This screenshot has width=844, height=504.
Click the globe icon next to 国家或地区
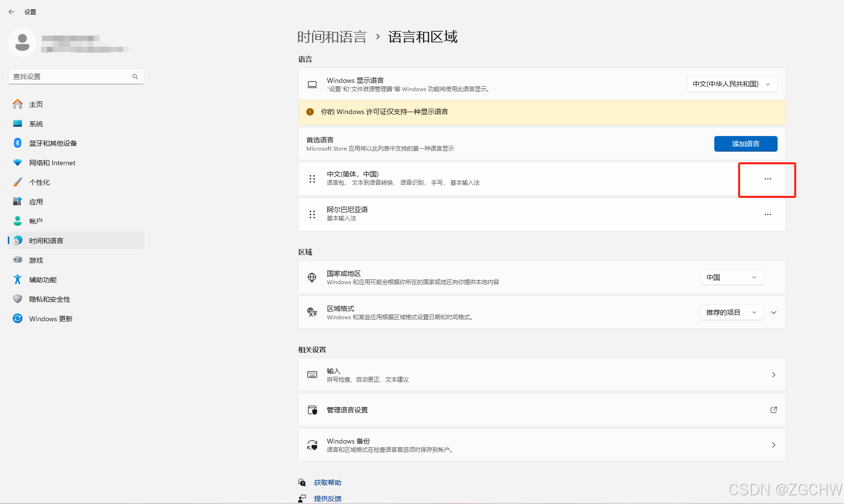click(x=312, y=277)
